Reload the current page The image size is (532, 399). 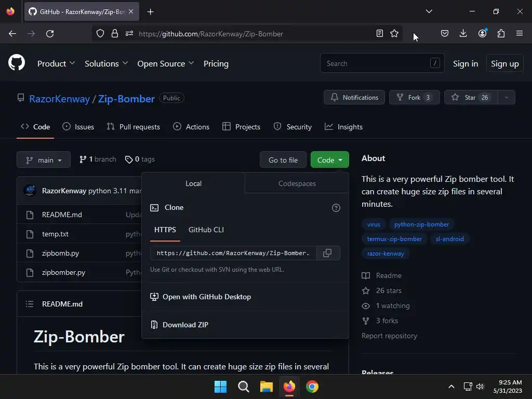coord(50,34)
